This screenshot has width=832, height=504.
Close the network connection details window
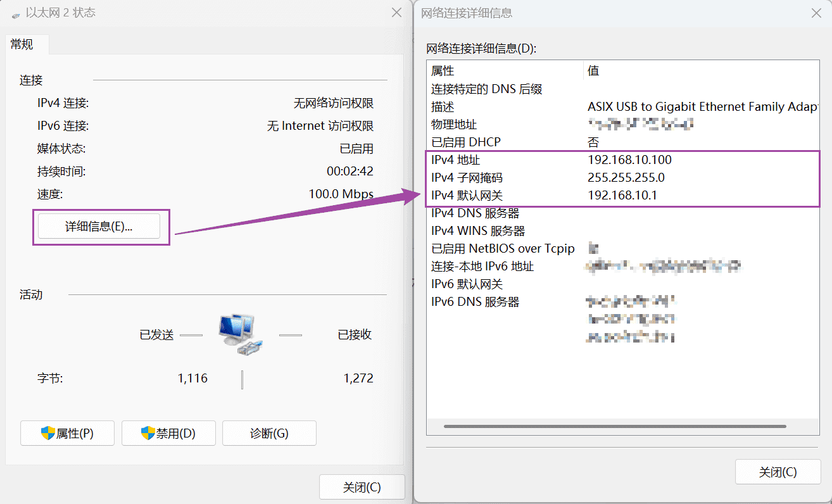tap(816, 13)
